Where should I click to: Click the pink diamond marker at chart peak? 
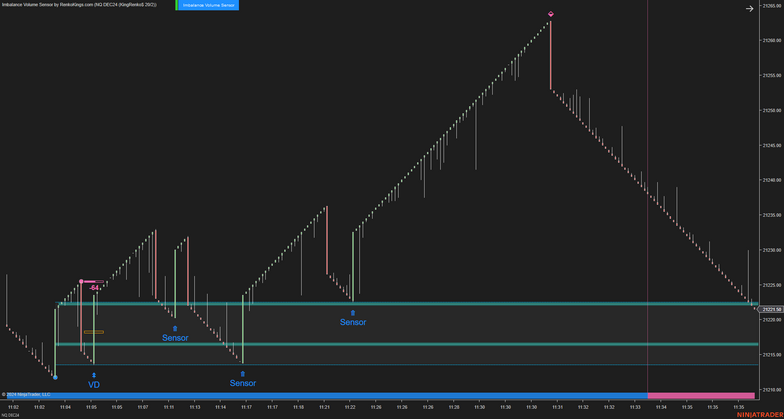coord(550,13)
